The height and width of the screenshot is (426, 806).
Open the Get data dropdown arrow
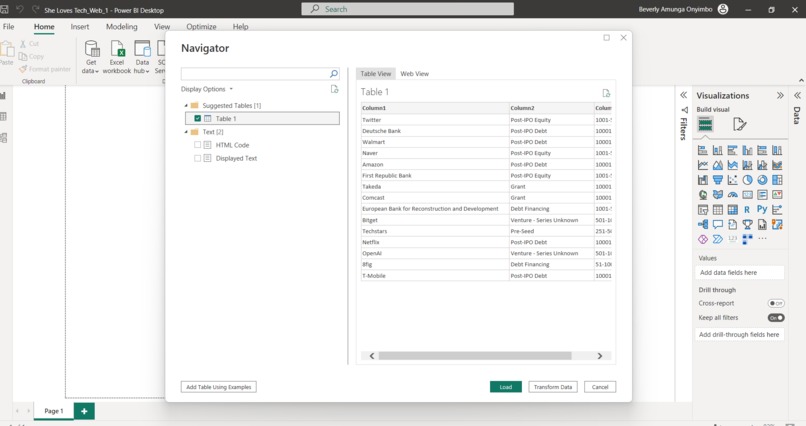click(x=97, y=71)
